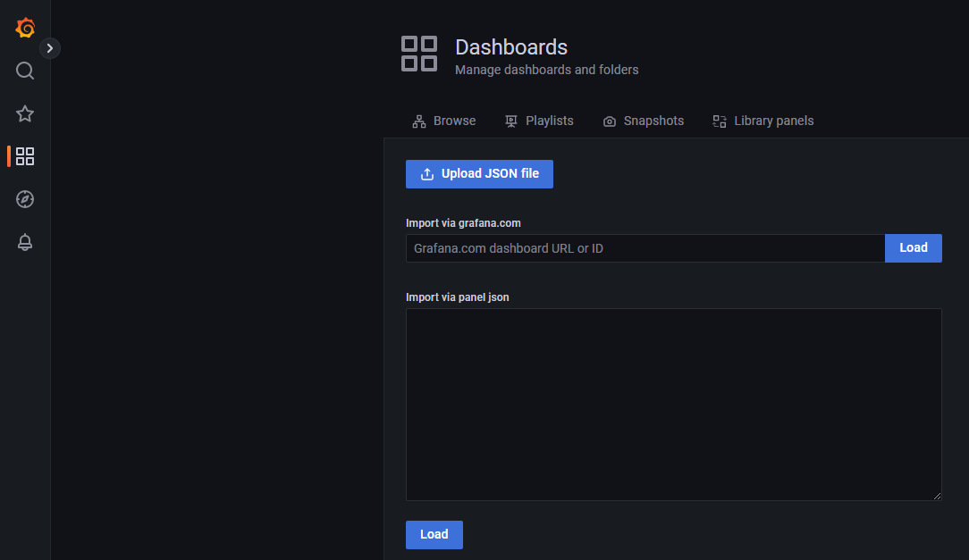Focus the Grafana.com dashboard URL or ID field
This screenshot has width=969, height=560.
tap(645, 248)
